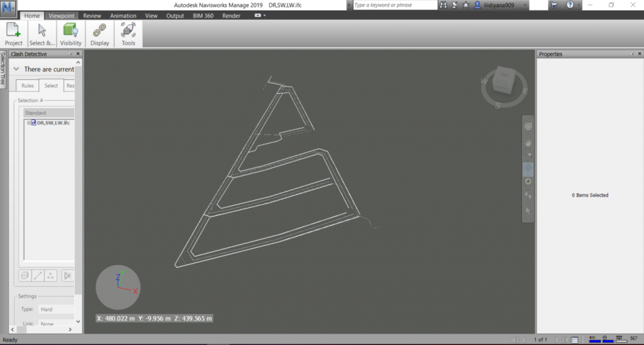Click the ViewCube top face
The width and height of the screenshot is (644, 345).
pyautogui.click(x=504, y=76)
